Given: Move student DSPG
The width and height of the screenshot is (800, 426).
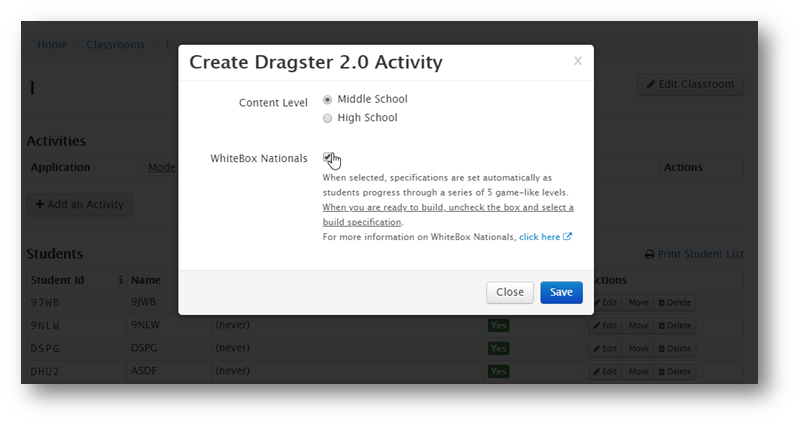Looking at the screenshot, I should 638,348.
